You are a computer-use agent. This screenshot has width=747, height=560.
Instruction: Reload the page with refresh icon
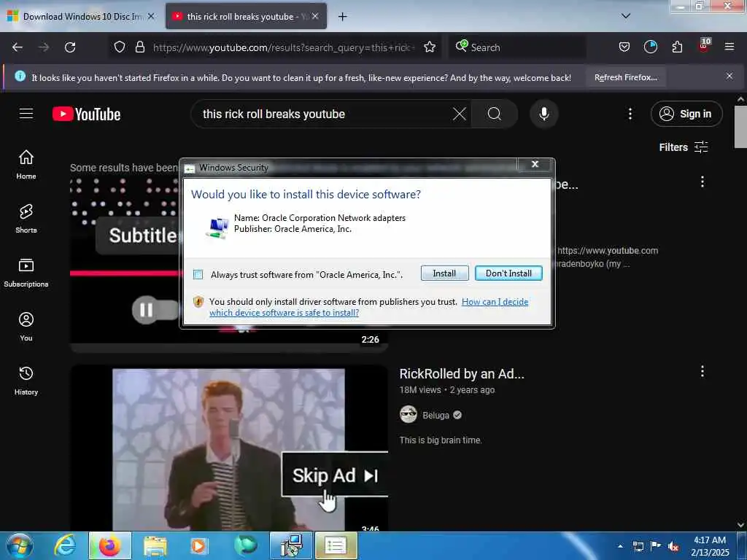point(70,47)
